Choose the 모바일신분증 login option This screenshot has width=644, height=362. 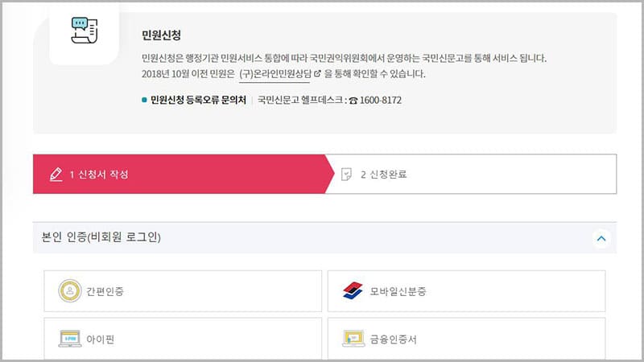point(466,290)
